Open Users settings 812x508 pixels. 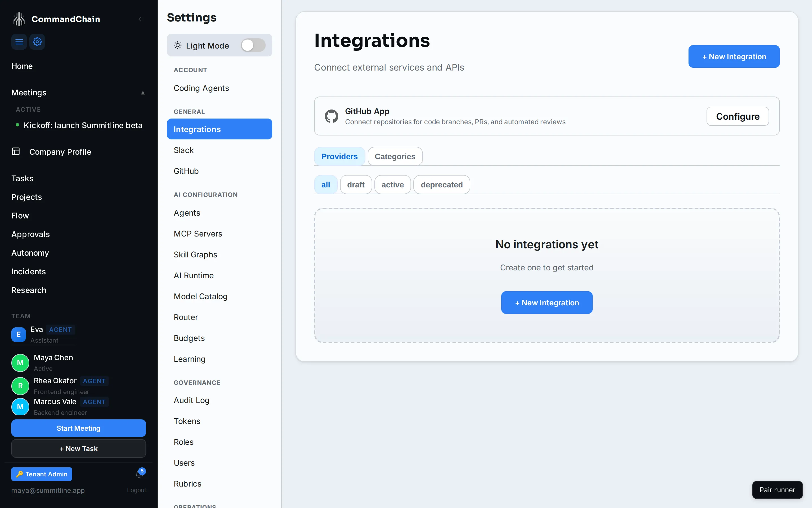tap(219, 463)
